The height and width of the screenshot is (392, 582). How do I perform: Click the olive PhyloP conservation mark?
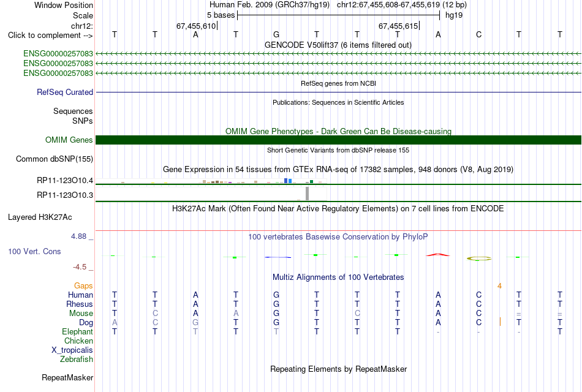[479, 258]
